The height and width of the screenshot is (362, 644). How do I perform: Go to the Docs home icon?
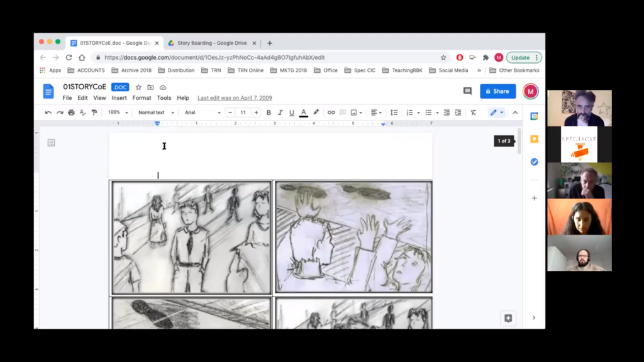48,91
